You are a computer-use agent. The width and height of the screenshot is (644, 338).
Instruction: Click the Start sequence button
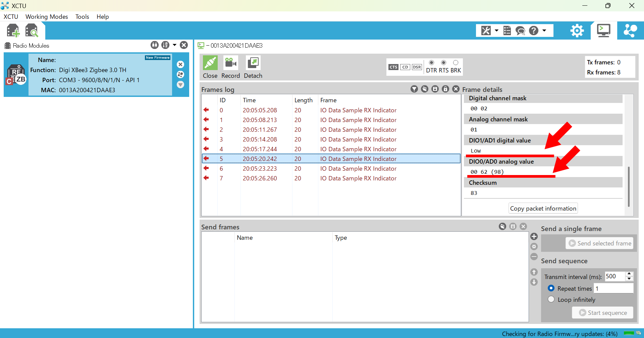coord(603,313)
